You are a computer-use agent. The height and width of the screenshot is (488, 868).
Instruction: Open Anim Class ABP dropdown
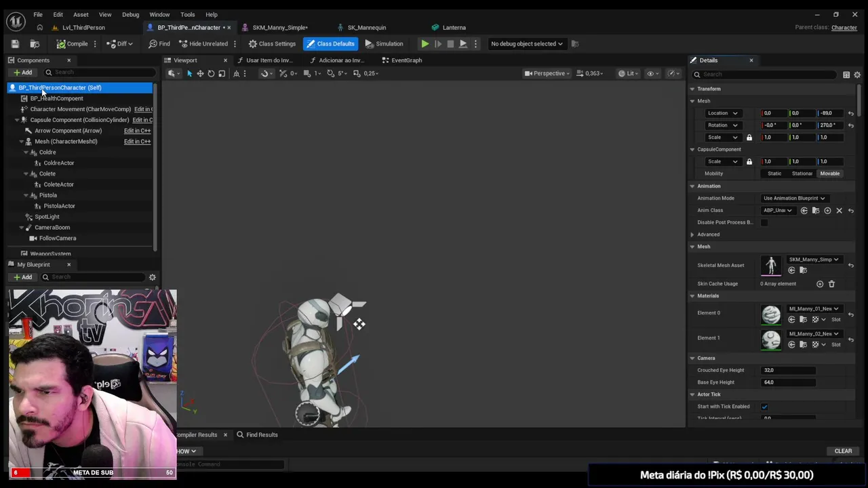778,211
